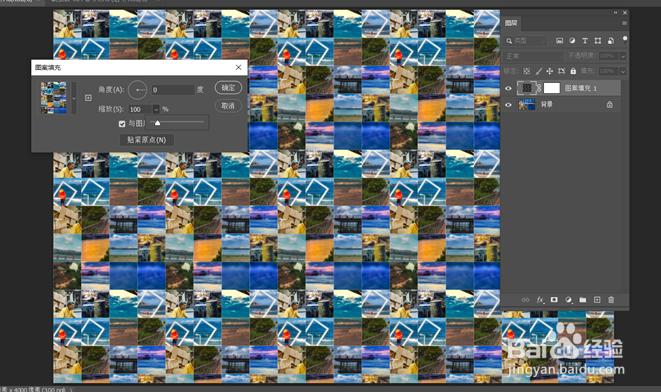661x392 pixels.
Task: Create a new layer icon
Action: point(597,300)
